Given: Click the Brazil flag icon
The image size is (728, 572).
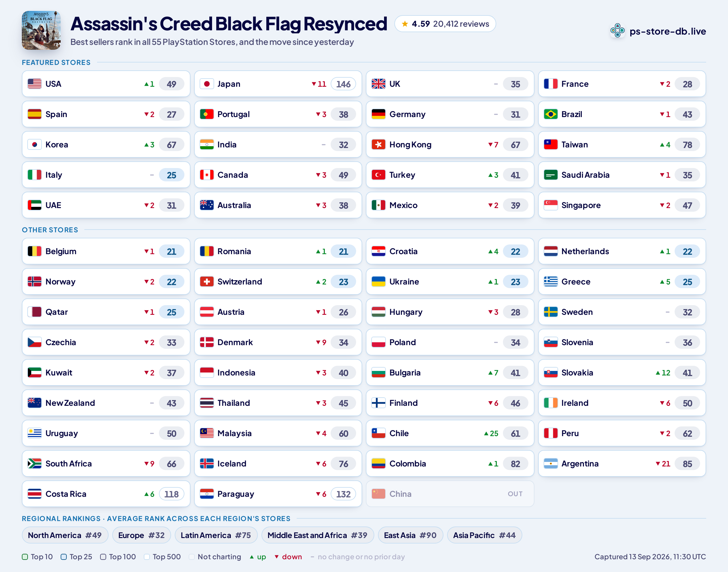Looking at the screenshot, I should (x=551, y=114).
